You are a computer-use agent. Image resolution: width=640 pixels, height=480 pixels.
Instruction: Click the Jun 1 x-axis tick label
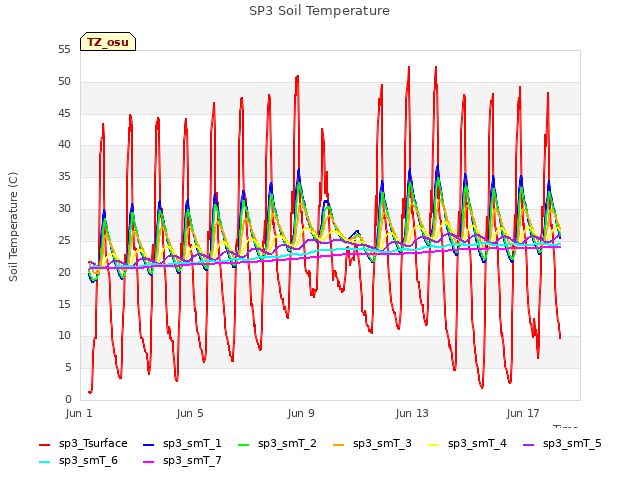point(79,413)
